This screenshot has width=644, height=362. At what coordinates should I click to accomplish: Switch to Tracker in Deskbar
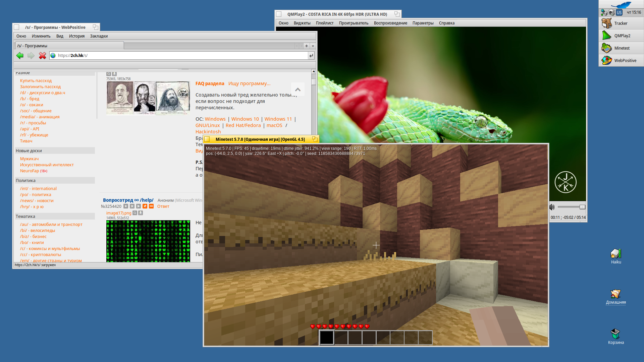(x=621, y=23)
